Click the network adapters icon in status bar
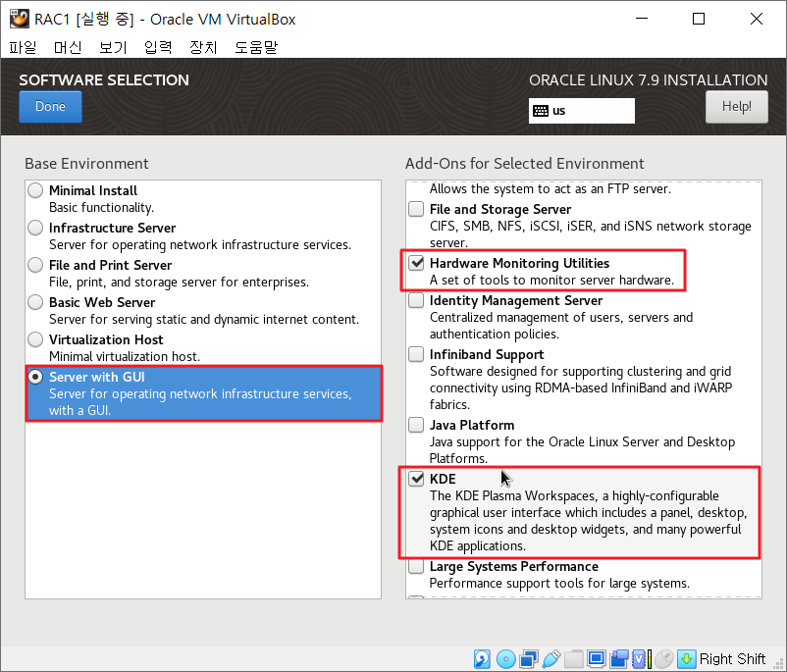The height and width of the screenshot is (672, 787). click(528, 659)
